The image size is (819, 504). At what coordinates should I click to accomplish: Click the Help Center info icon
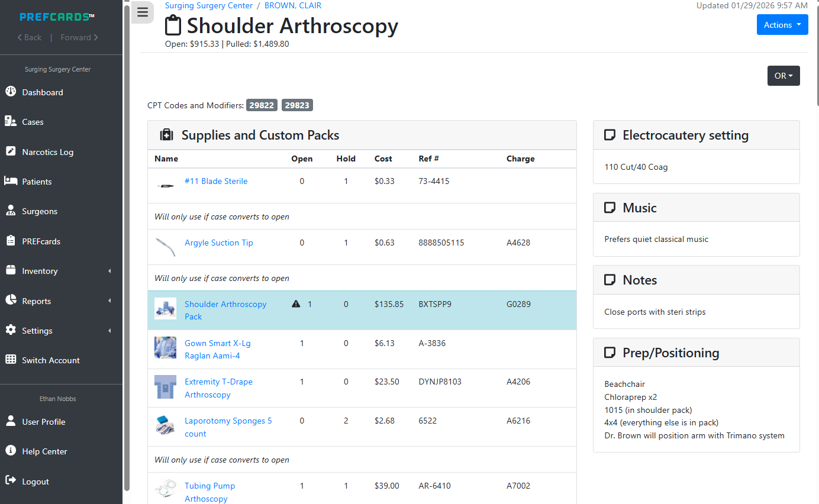(x=11, y=451)
